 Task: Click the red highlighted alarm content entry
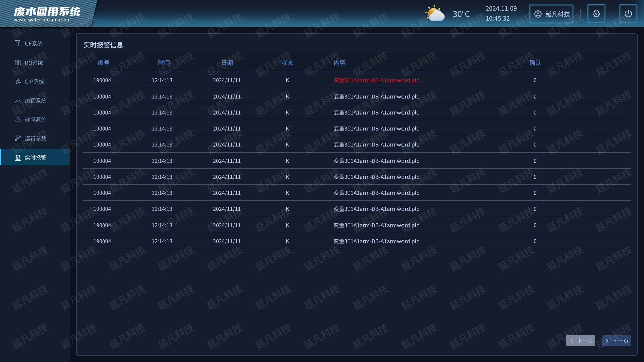(376, 80)
